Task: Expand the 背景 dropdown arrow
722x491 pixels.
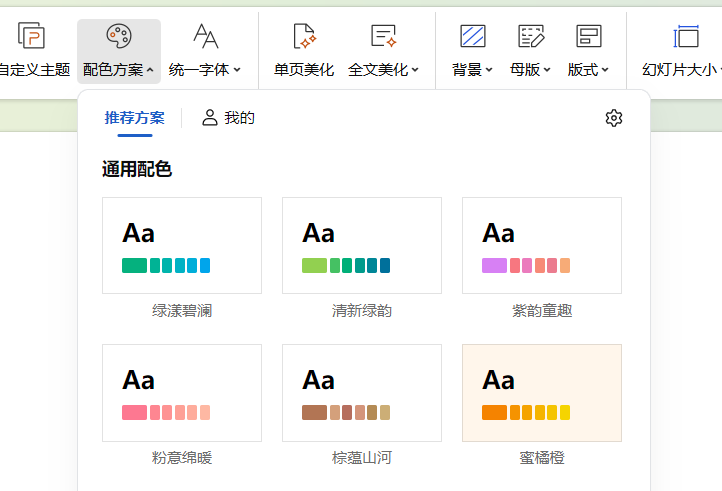Action: [x=489, y=71]
